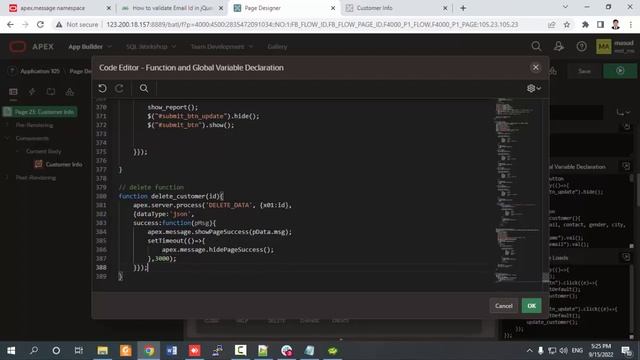Click the Save button in Page Designer
Screen dimensions: 640x360
[584, 71]
